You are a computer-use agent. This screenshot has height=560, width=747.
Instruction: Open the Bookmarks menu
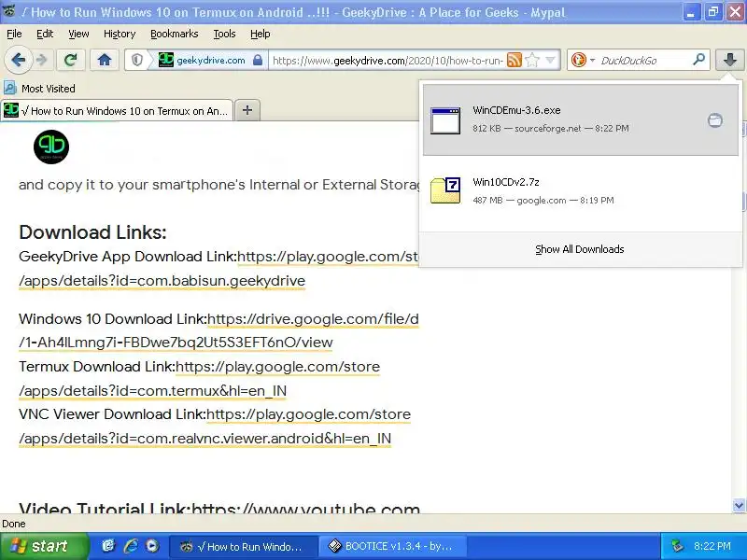175,34
